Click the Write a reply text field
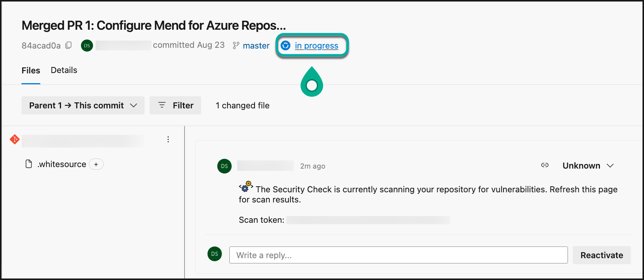Viewport: 644px width, 280px height. 398,255
